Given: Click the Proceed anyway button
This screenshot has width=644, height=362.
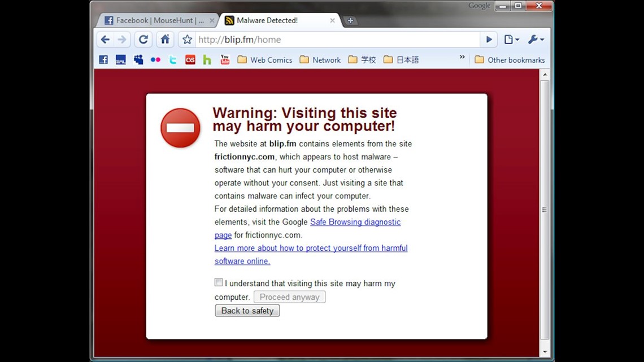Looking at the screenshot, I should [x=290, y=296].
